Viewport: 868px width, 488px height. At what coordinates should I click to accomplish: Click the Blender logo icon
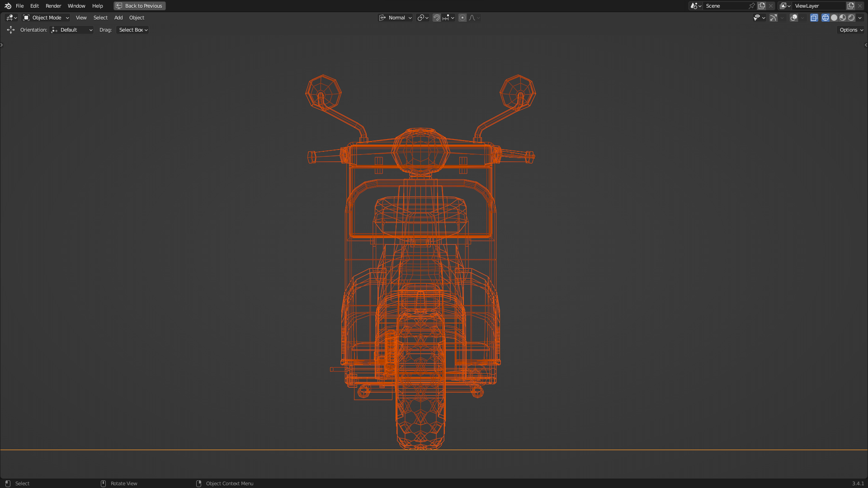click(8, 6)
